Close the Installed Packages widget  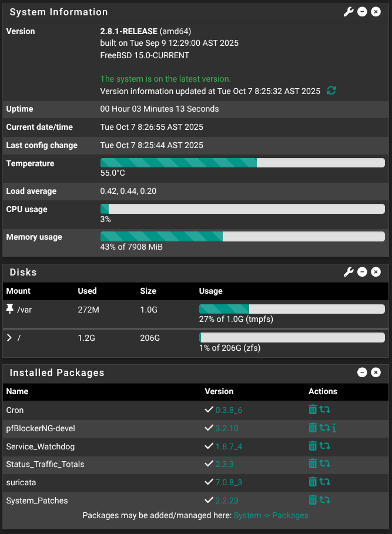(x=376, y=372)
